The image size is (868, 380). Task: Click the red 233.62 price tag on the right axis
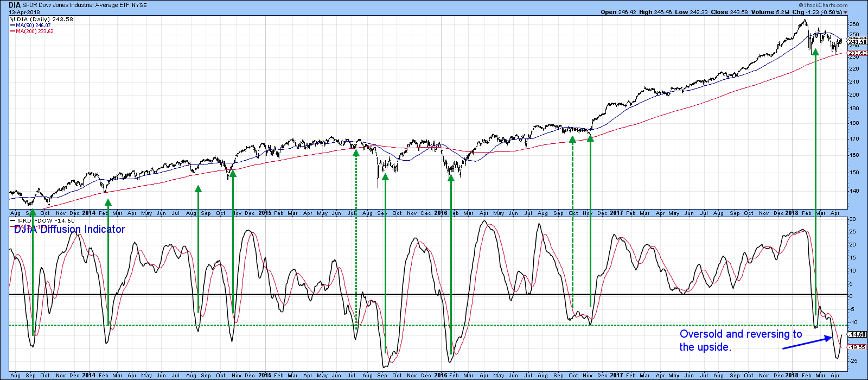click(x=857, y=53)
